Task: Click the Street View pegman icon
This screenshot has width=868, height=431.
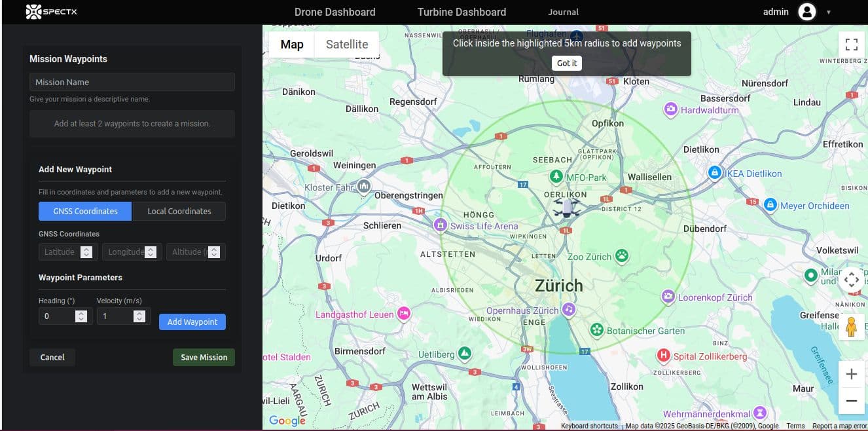Action: [851, 326]
